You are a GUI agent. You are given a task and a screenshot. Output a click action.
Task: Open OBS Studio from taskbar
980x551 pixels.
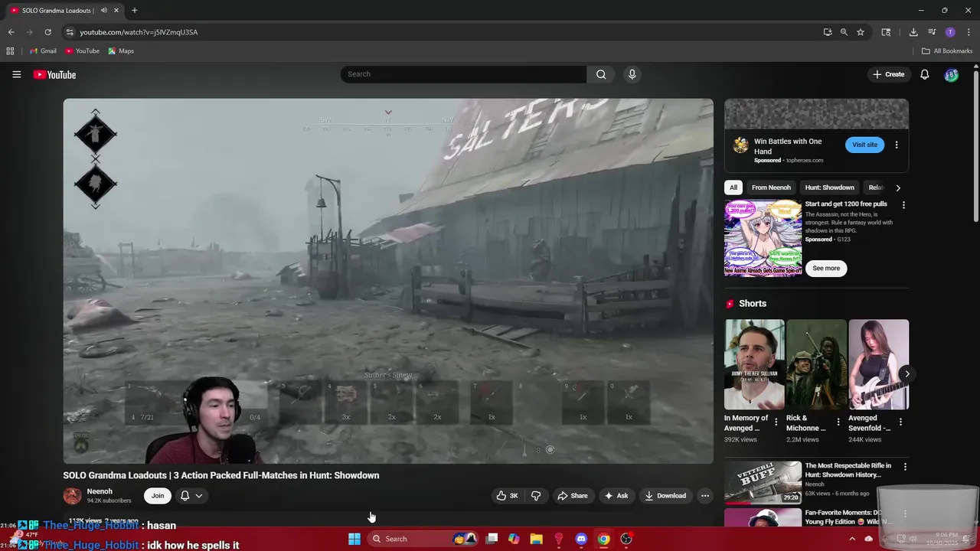point(626,539)
